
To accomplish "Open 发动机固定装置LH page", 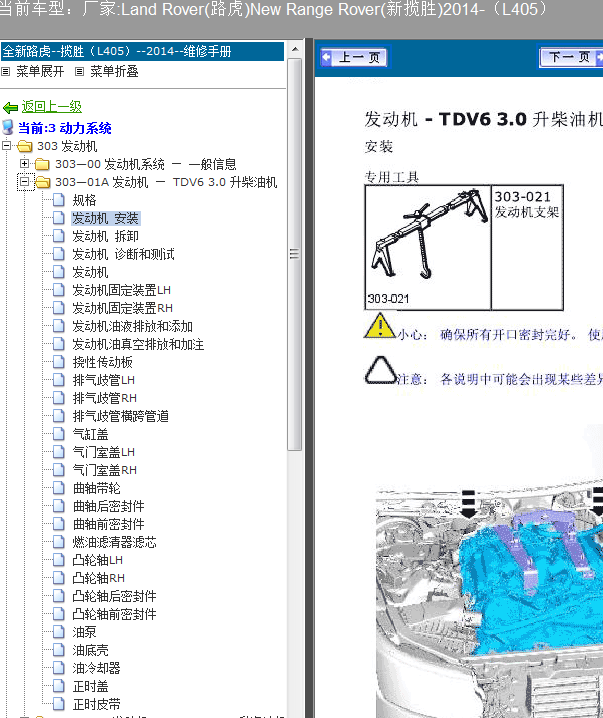I will (121, 290).
